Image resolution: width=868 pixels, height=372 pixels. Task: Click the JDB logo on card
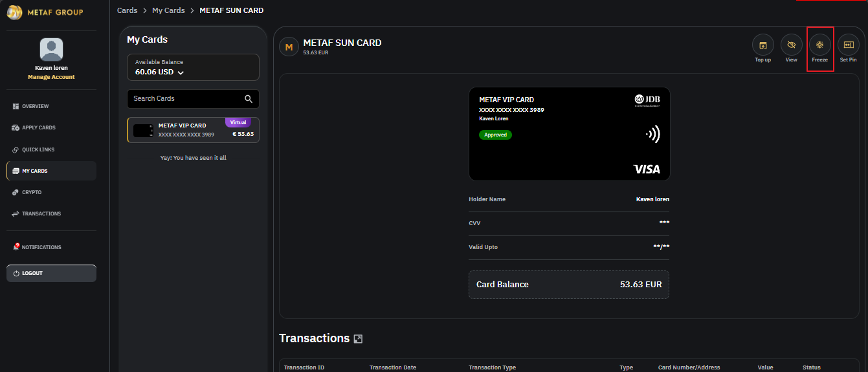pos(647,100)
